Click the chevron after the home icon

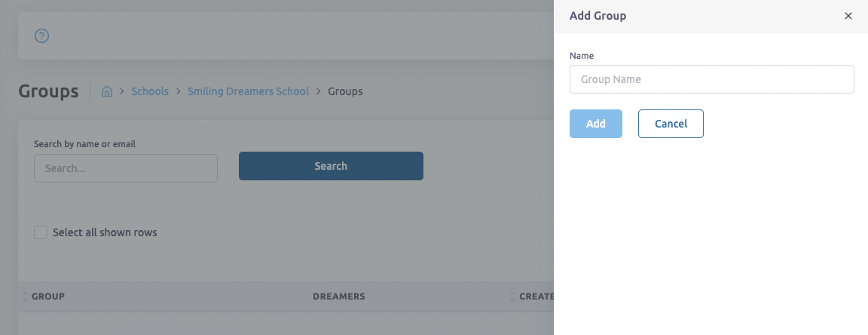121,91
